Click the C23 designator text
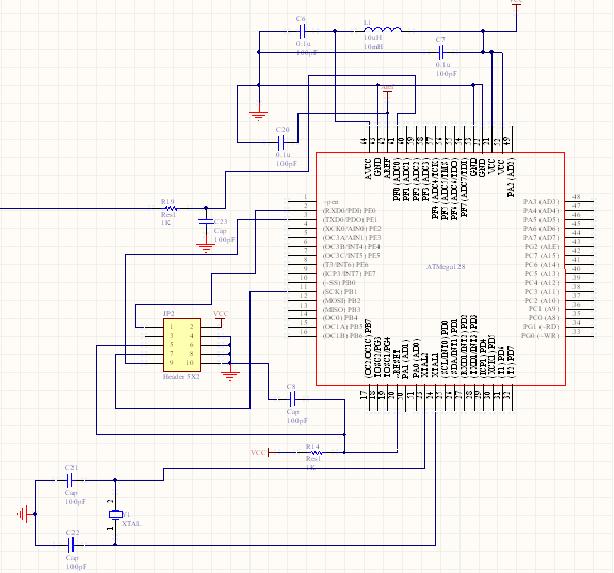 point(220,222)
